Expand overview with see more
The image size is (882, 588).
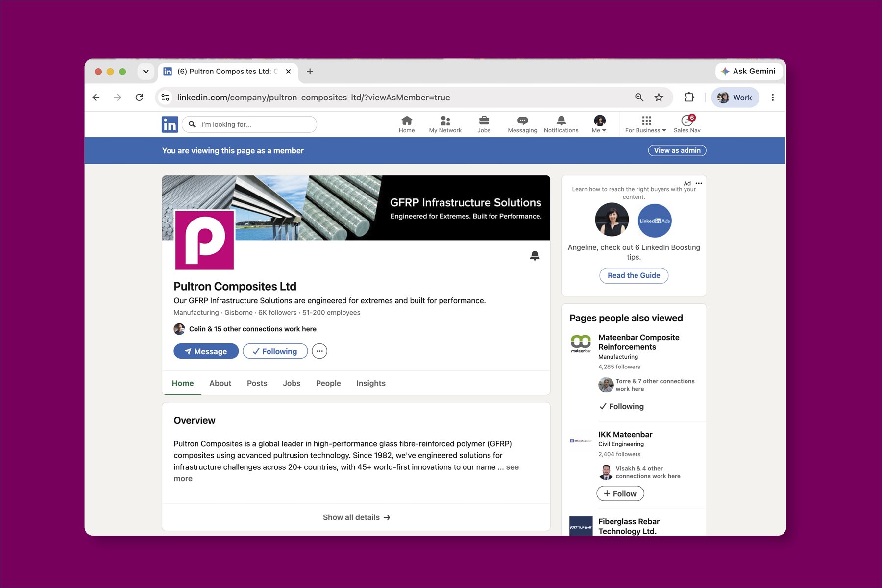tap(512, 467)
